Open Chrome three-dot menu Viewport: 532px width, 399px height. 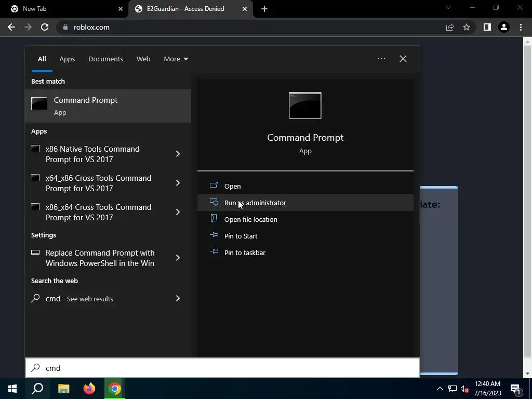coord(521,27)
